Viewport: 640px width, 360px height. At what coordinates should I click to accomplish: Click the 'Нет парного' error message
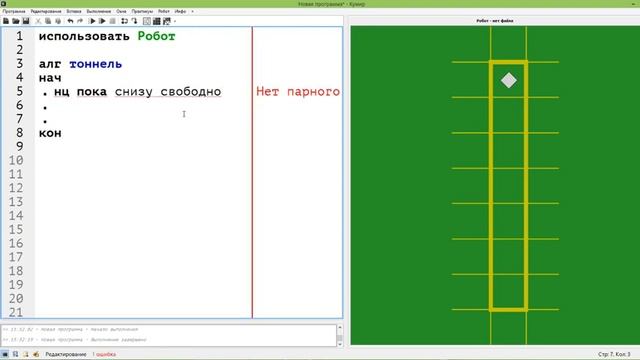click(x=298, y=92)
